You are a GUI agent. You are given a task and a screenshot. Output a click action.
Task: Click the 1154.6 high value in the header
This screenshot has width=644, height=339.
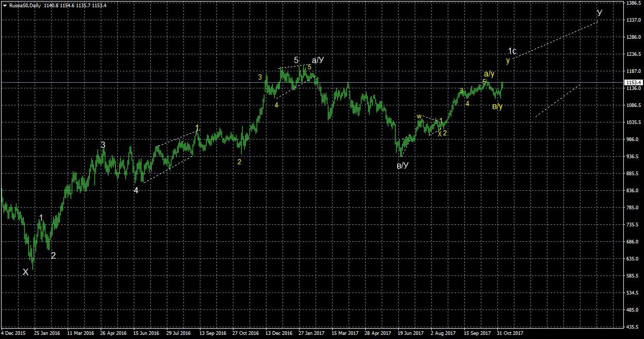tap(68, 5)
